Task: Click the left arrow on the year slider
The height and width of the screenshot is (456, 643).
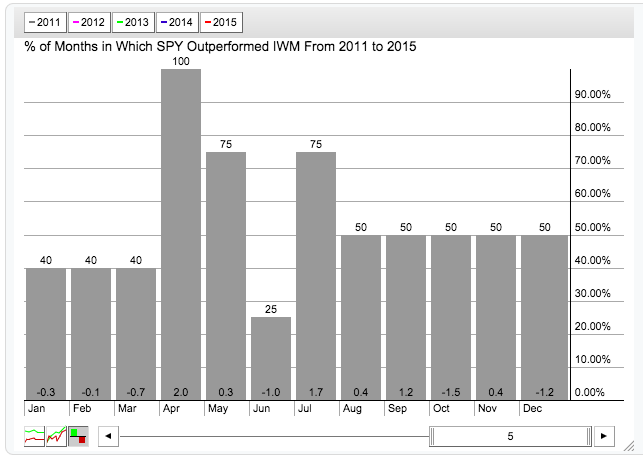Action: 108,436
